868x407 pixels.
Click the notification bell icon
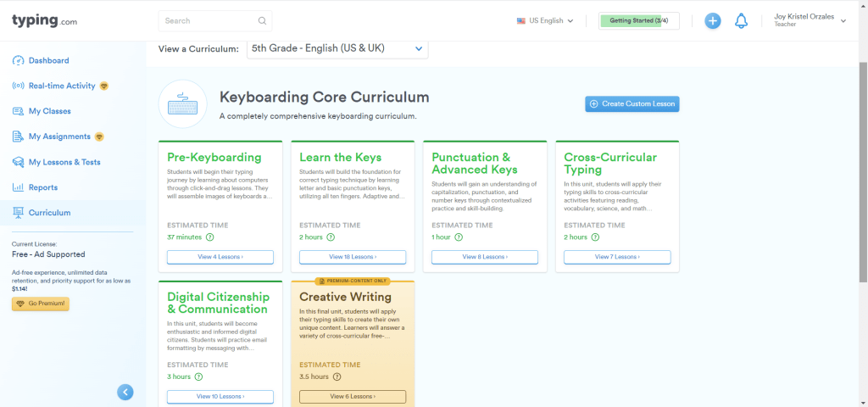click(741, 21)
